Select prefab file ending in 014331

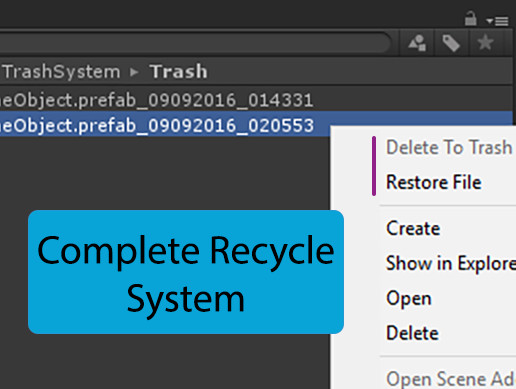(x=256, y=100)
